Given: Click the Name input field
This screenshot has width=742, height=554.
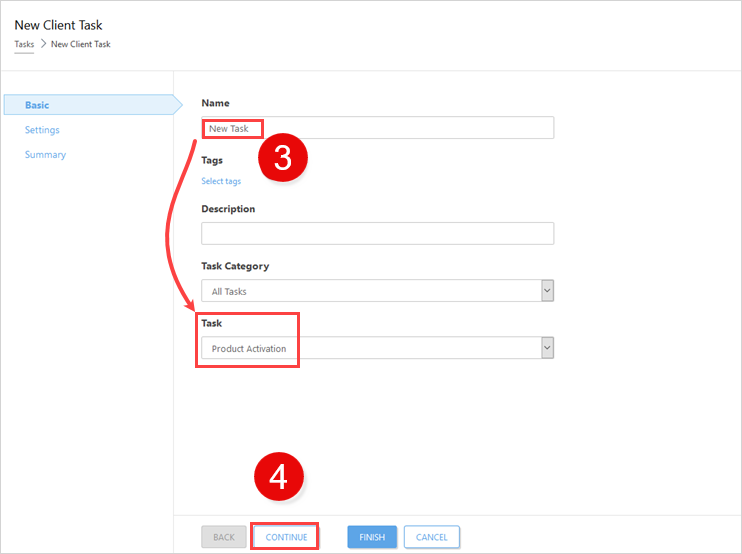Looking at the screenshot, I should (x=377, y=128).
